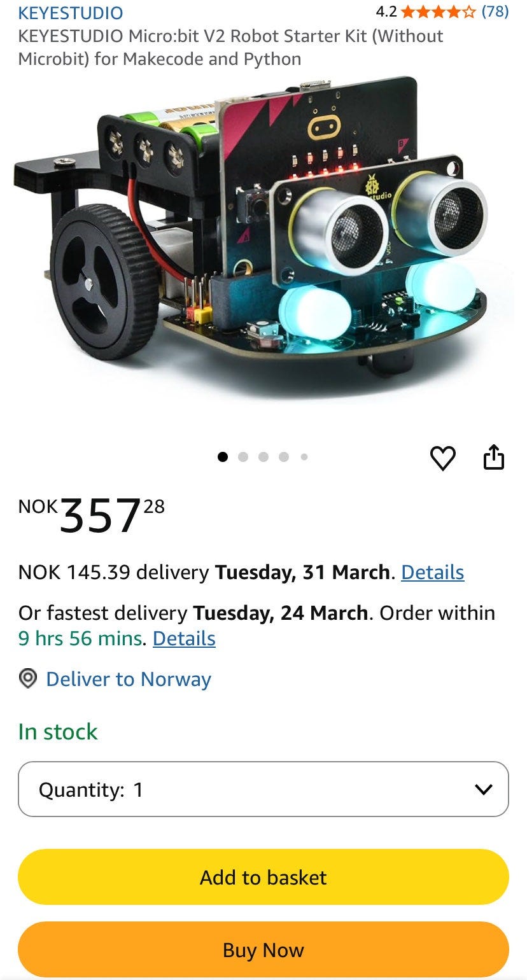Tap the heart wishlist icon
The height and width of the screenshot is (980, 527).
pyautogui.click(x=443, y=458)
